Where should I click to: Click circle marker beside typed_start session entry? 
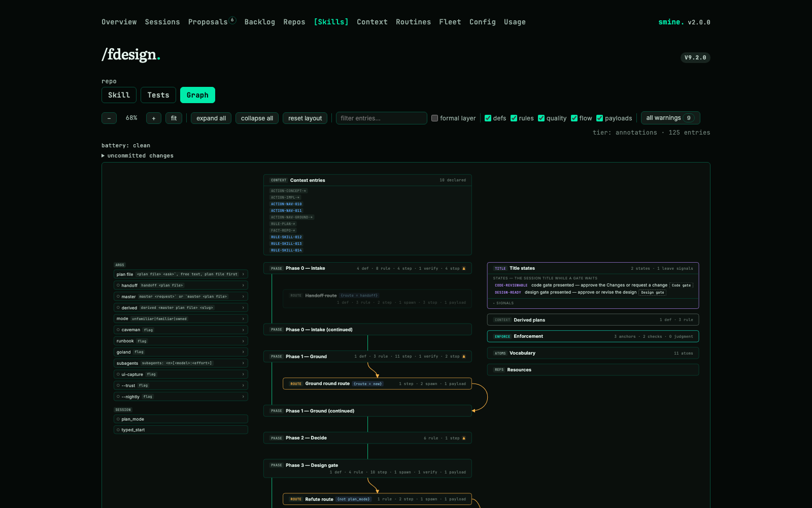(118, 430)
